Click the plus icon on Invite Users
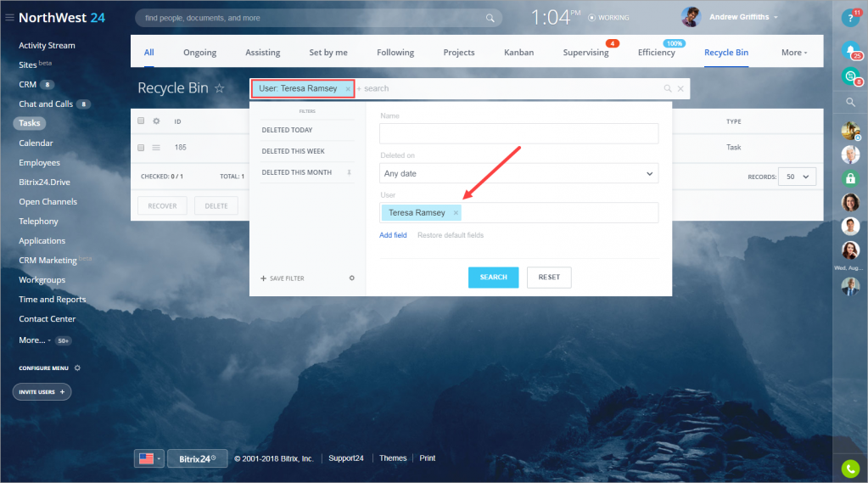 62,391
